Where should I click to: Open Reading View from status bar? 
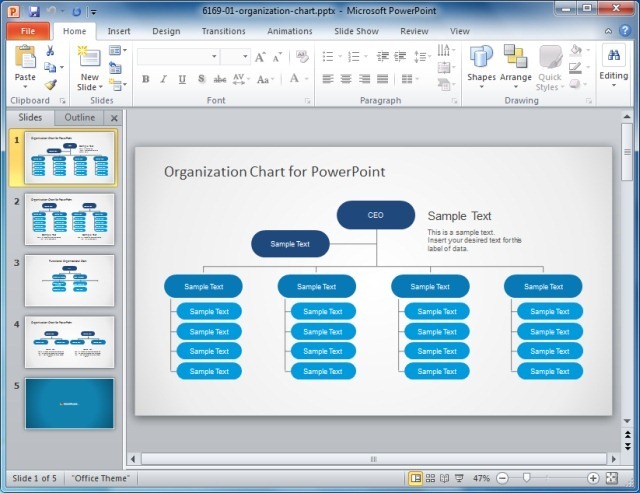click(x=444, y=478)
